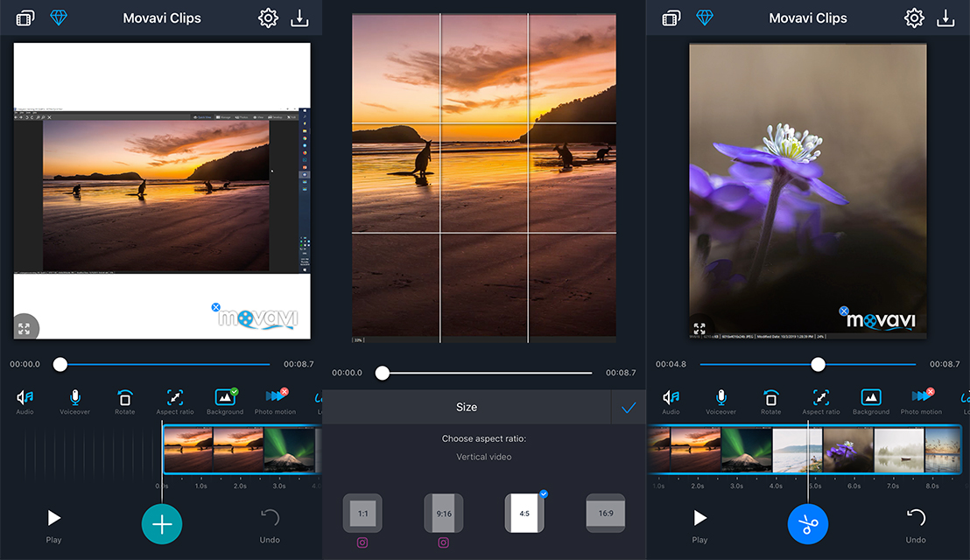
Task: Add media with the green plus
Action: 161,523
